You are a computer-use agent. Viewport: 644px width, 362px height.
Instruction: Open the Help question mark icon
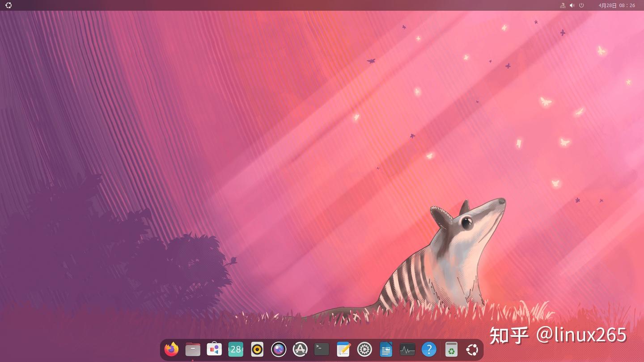(429, 349)
